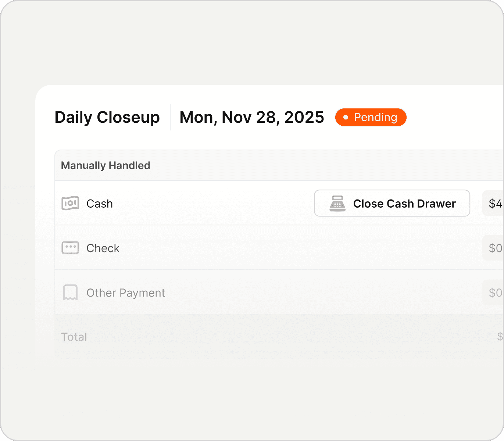Select the Other Payment row label
This screenshot has height=441, width=504.
(126, 293)
